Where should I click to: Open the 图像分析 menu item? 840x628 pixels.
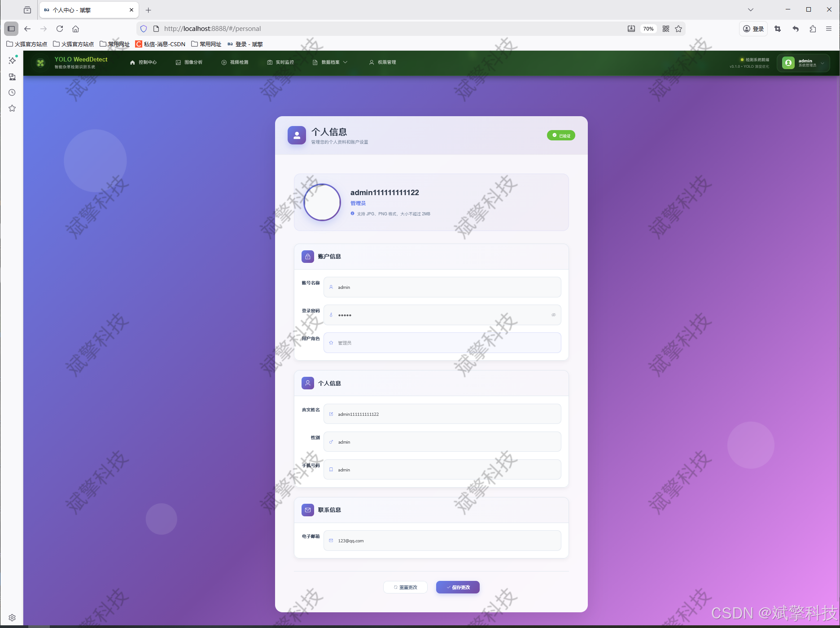pos(189,62)
